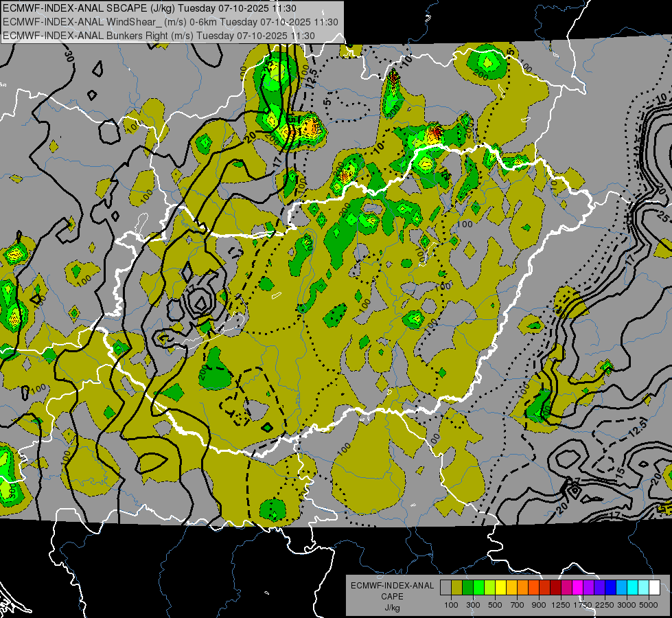Screen dimensions: 672x618
Task: Pick the pure blue legend swatch
Action: pyautogui.click(x=611, y=588)
